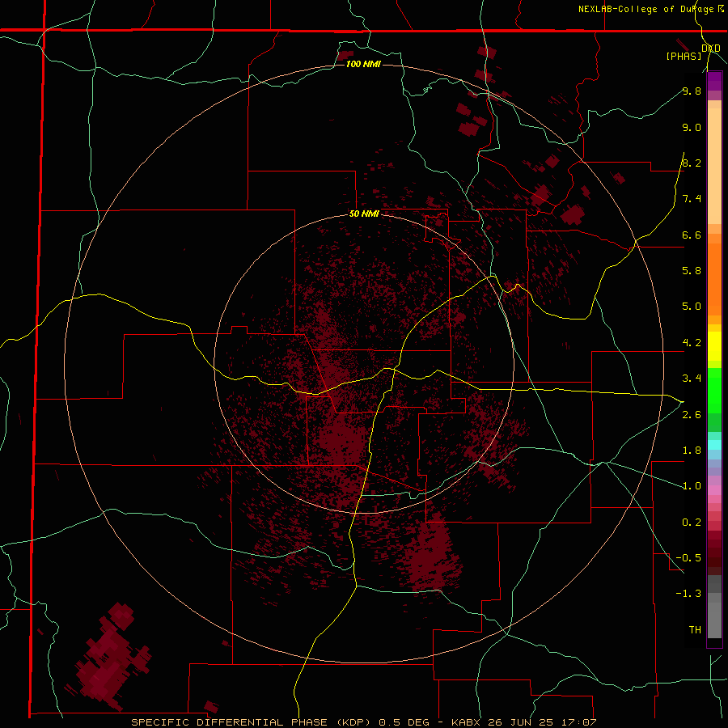Click the 5.8 legend value
Image resolution: width=728 pixels, height=728 pixels.
(692, 270)
